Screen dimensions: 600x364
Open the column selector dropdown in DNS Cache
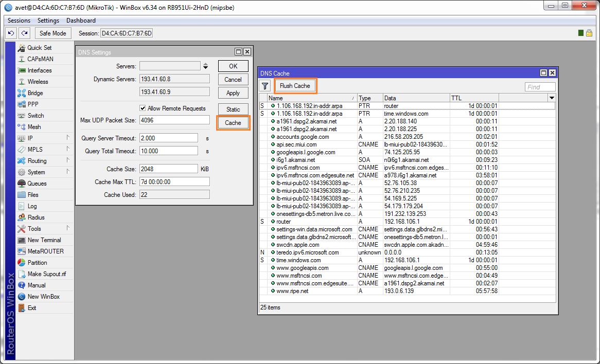coord(552,98)
